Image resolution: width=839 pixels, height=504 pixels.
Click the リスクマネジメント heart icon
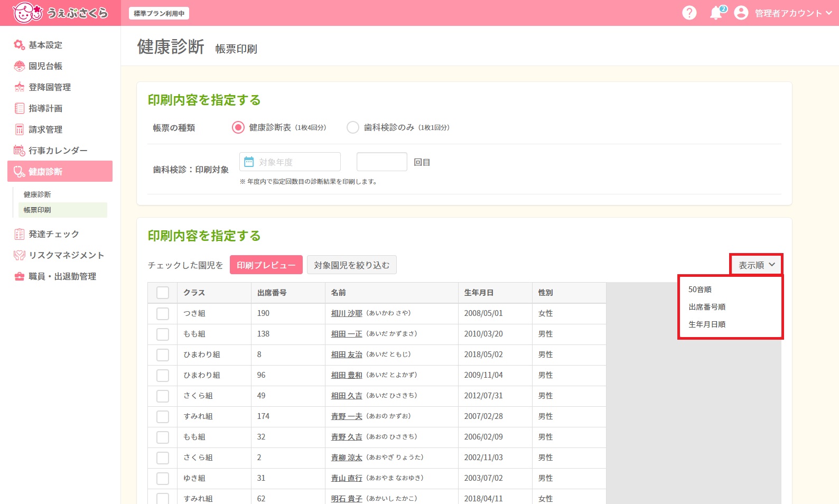pyautogui.click(x=20, y=255)
